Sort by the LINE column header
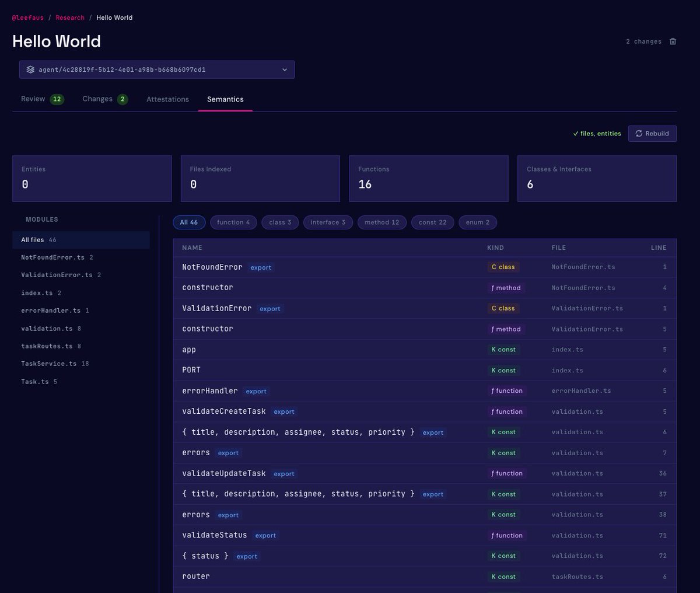Viewport: 700px width, 593px height. (x=659, y=248)
